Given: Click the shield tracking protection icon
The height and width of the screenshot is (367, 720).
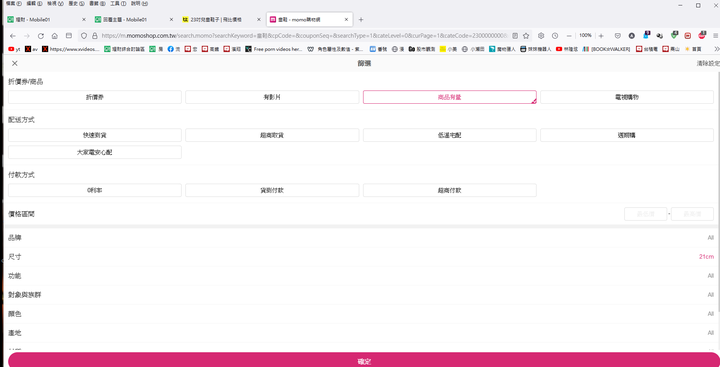Looking at the screenshot, I should click(x=84, y=36).
